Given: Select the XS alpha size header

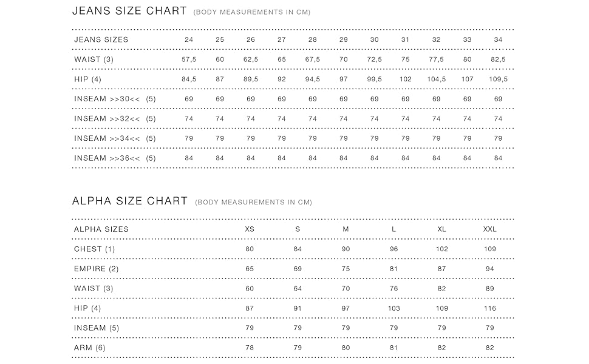Looking at the screenshot, I should tap(250, 229).
